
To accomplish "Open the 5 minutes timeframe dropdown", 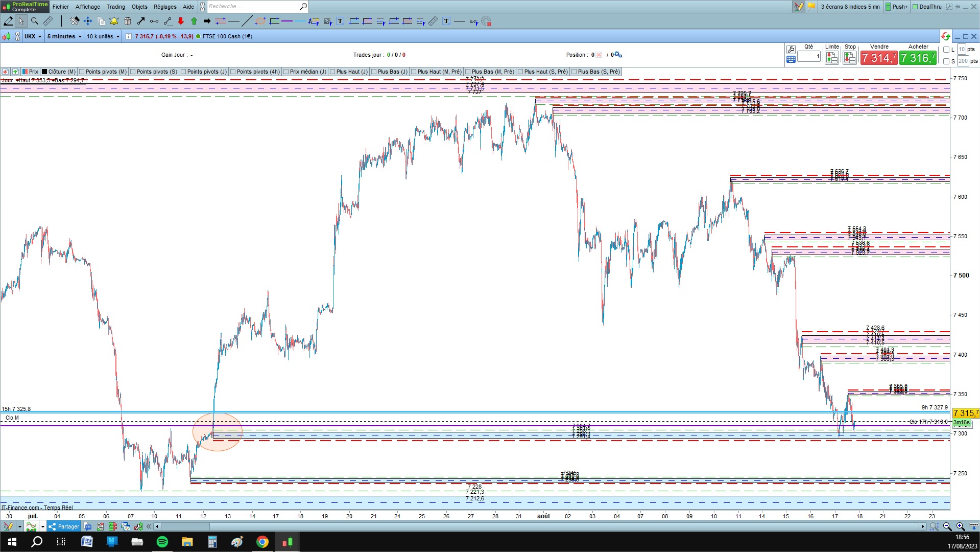I will [64, 36].
